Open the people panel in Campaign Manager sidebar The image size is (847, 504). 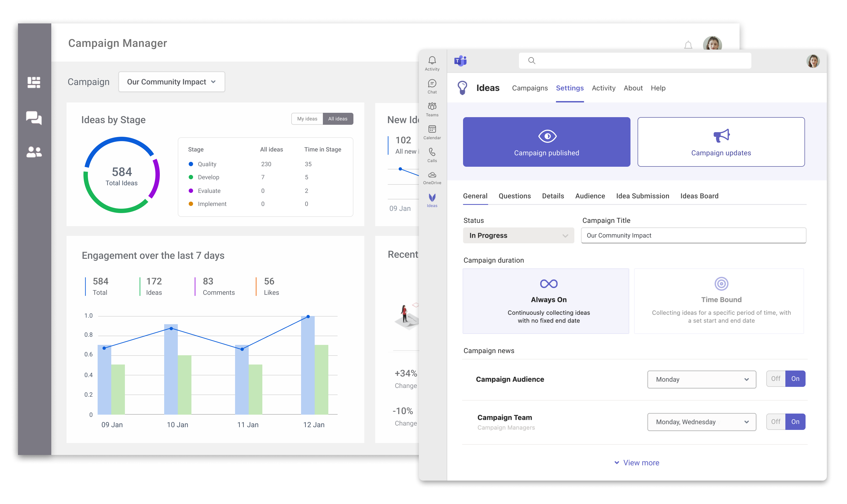coord(34,152)
